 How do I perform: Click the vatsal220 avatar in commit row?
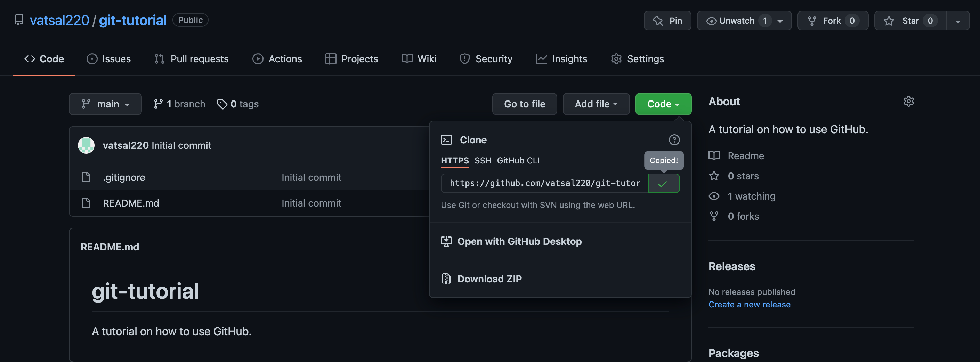point(86,145)
